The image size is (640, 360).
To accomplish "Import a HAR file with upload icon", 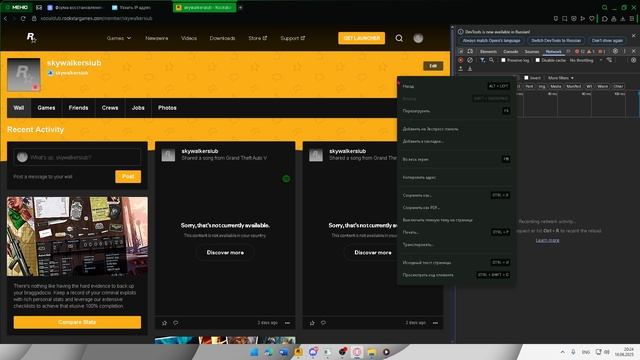I will pos(461,69).
